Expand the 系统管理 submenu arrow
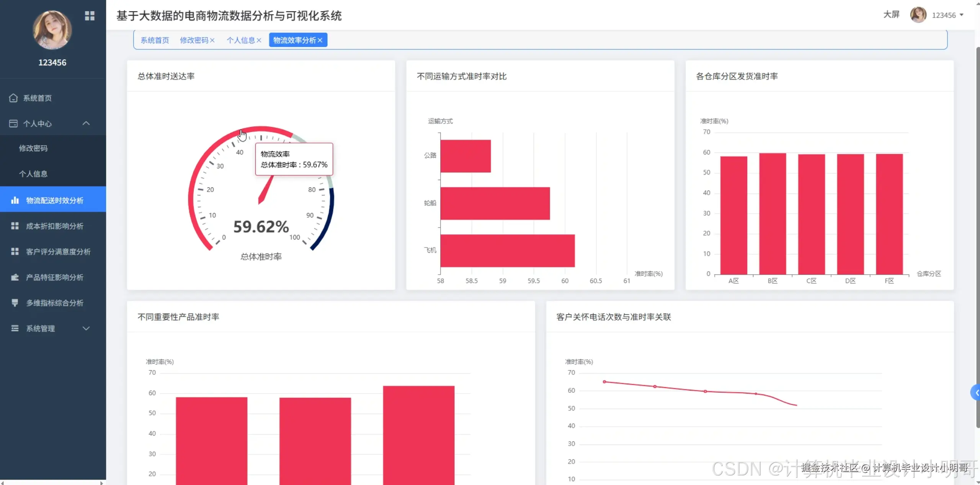 86,328
